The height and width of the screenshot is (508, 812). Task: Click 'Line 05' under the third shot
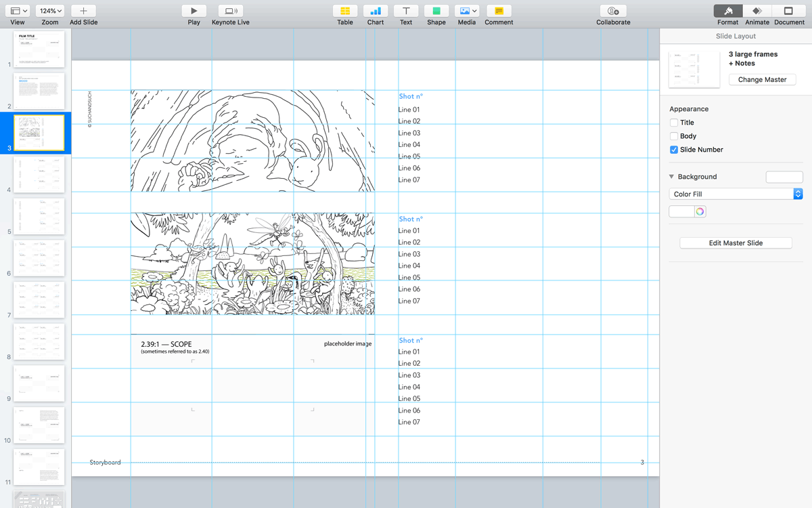pos(409,398)
